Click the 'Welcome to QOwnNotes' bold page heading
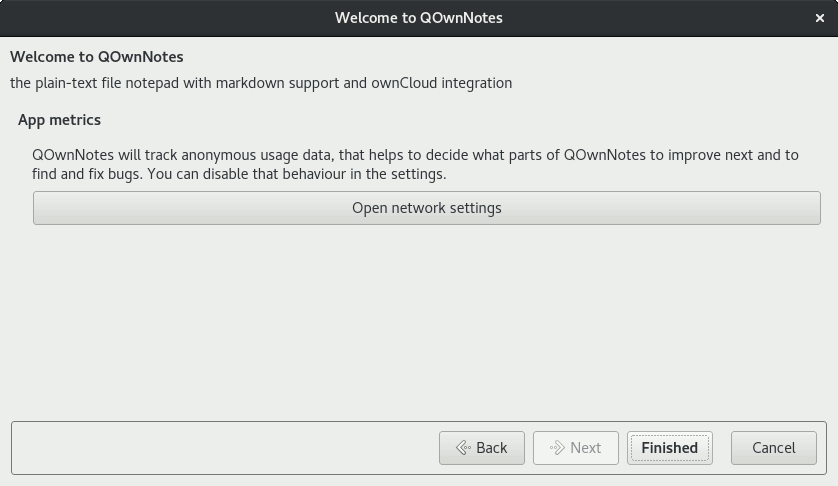Image resolution: width=838 pixels, height=486 pixels. 97,57
